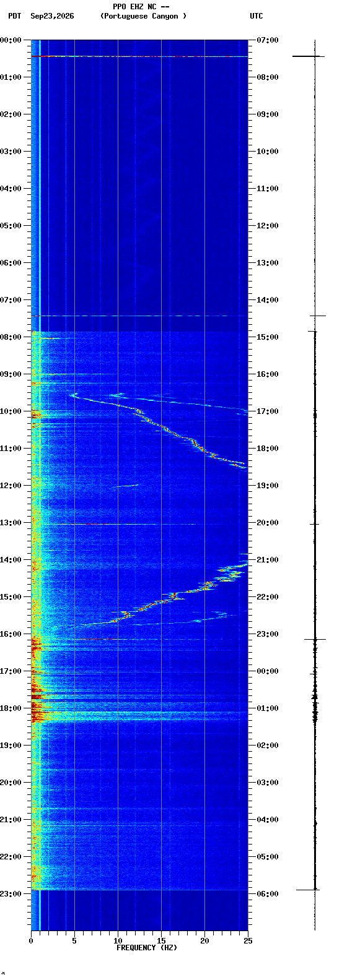
Task: Select the 12:00 label on the UTC axis
Action: (x=267, y=226)
